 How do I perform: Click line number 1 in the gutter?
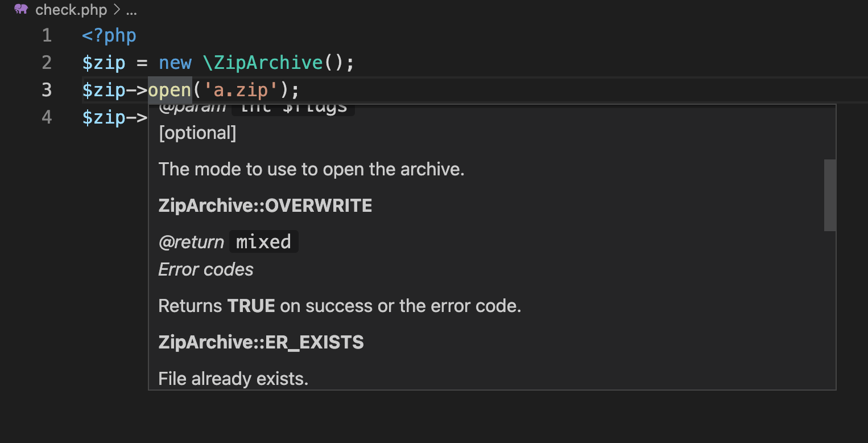[x=47, y=35]
